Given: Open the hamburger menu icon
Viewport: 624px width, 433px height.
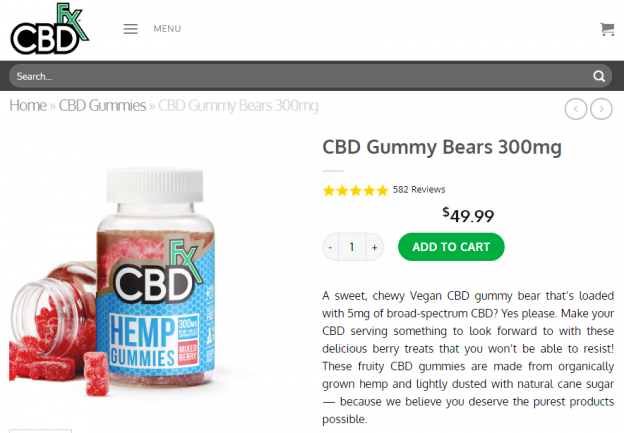Looking at the screenshot, I should tap(131, 29).
